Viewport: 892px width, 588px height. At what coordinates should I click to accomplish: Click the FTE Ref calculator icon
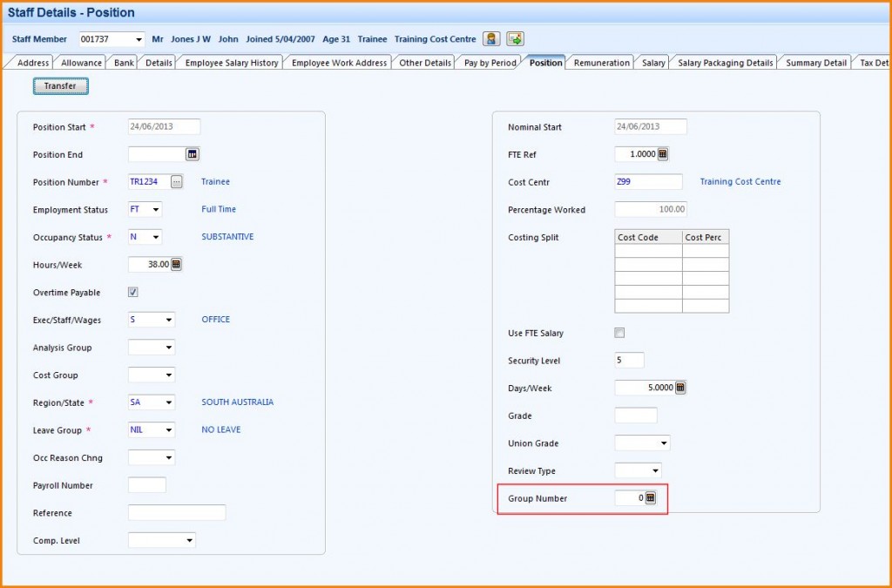pos(664,154)
